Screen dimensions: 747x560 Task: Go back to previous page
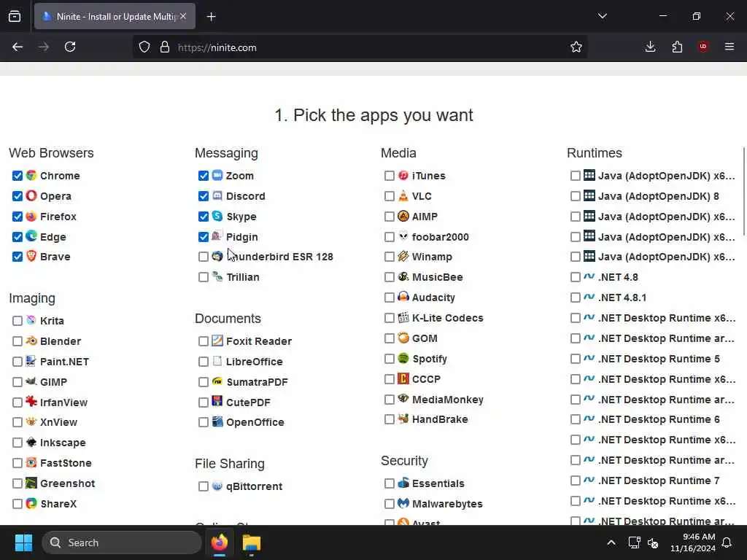click(18, 47)
